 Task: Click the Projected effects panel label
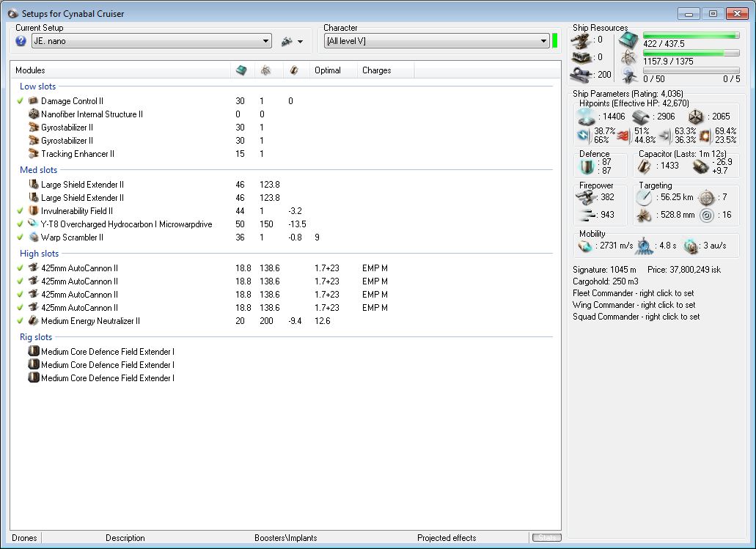click(446, 538)
